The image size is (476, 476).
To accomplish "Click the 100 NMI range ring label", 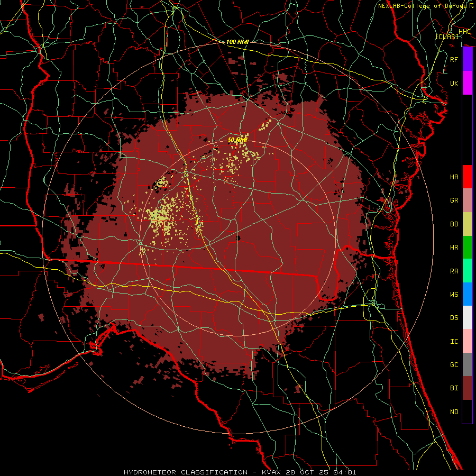I will (x=237, y=42).
